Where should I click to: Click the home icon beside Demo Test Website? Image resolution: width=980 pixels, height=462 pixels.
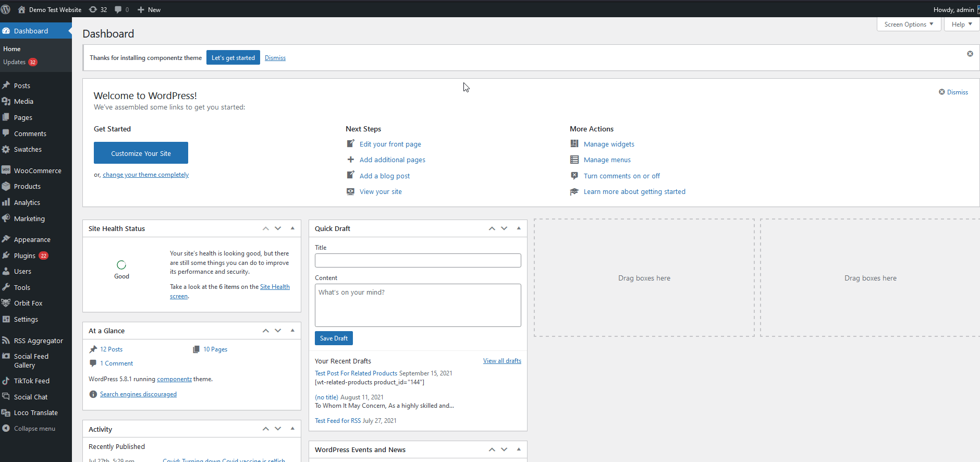(x=21, y=9)
